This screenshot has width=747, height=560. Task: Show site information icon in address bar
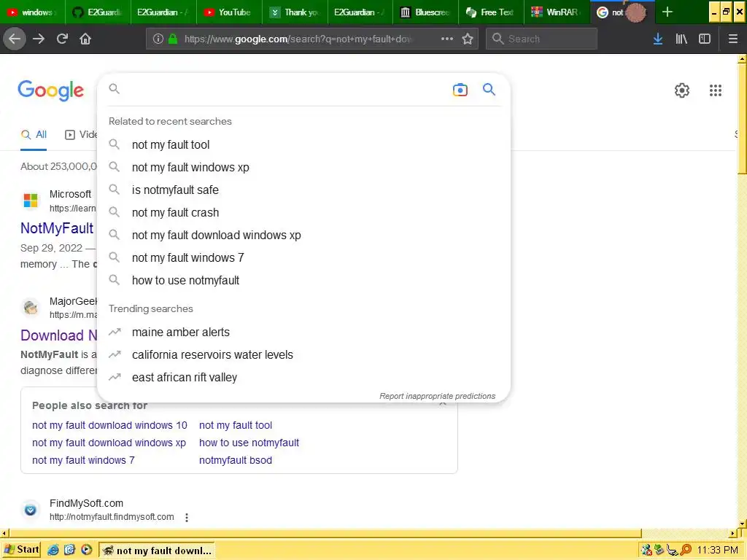[x=158, y=39]
